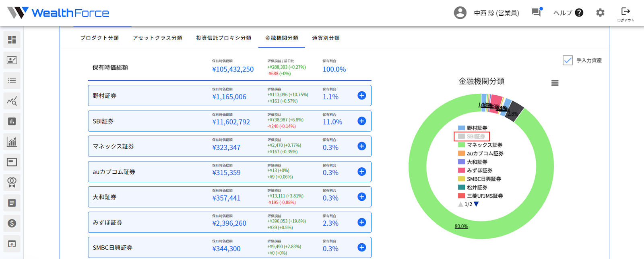Expand the マネックス証券 row plus button
Image resolution: width=644 pixels, height=259 pixels.
pyautogui.click(x=362, y=146)
